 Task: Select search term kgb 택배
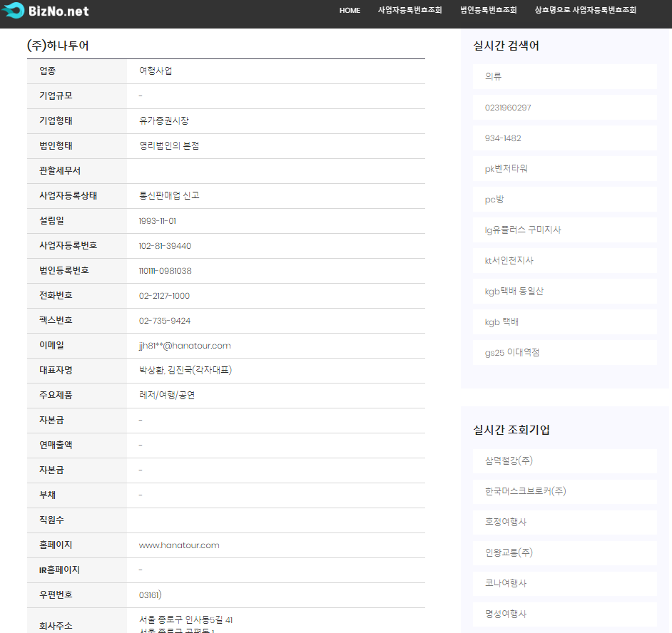click(x=565, y=322)
